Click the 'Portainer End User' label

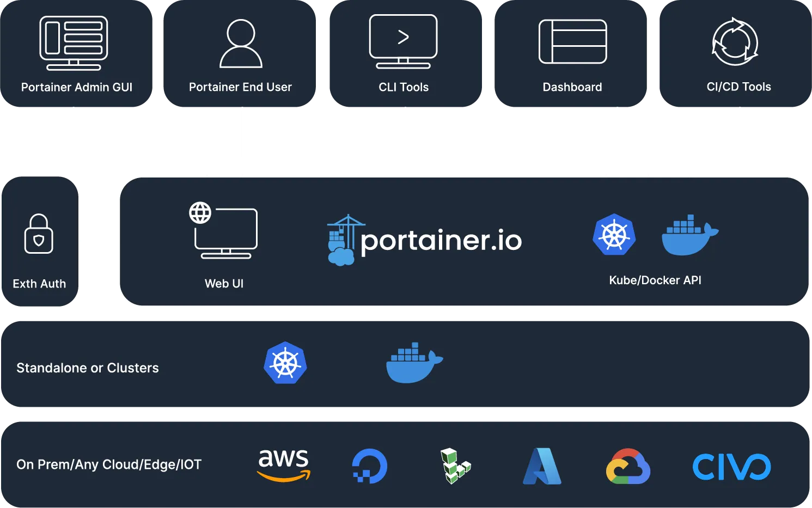point(240,87)
